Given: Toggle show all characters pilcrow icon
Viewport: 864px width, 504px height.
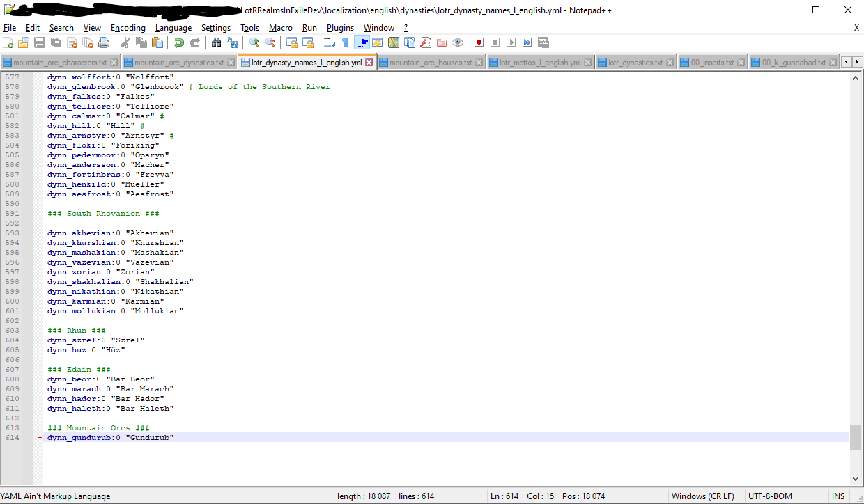Looking at the screenshot, I should (x=346, y=42).
